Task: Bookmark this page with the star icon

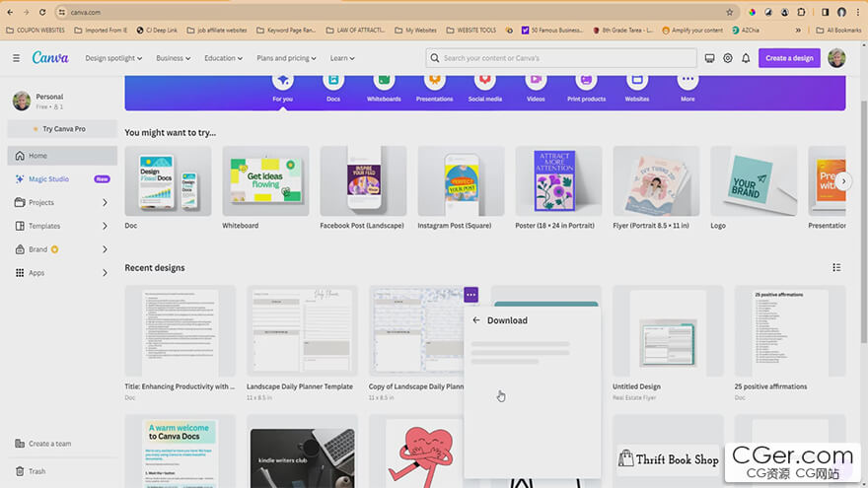Action: click(730, 12)
